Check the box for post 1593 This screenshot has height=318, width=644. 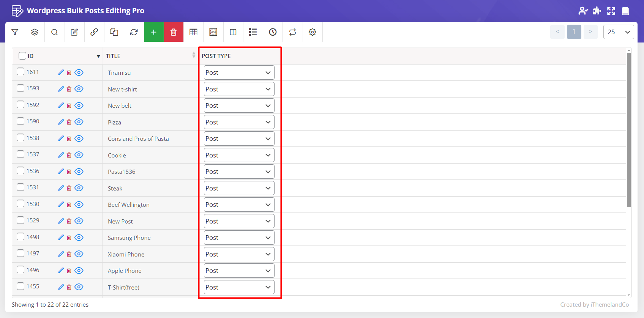tap(21, 88)
